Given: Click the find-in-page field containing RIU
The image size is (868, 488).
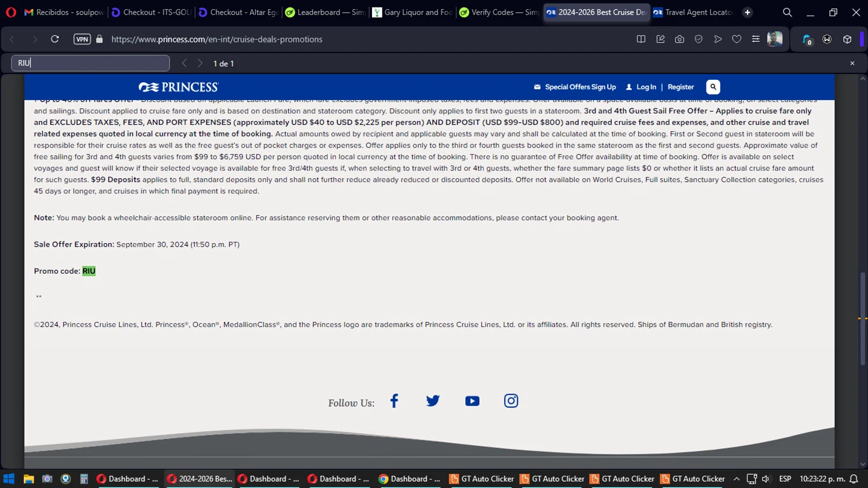Looking at the screenshot, I should click(90, 63).
